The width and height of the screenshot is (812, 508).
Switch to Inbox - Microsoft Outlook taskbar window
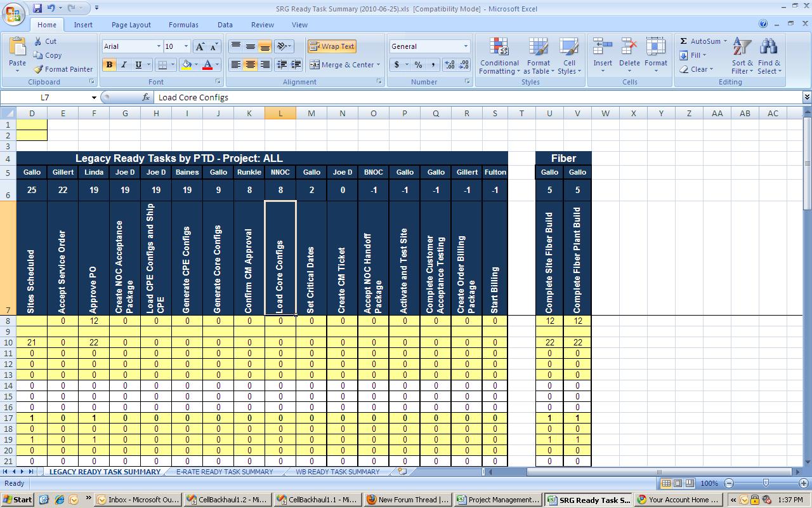pyautogui.click(x=138, y=500)
